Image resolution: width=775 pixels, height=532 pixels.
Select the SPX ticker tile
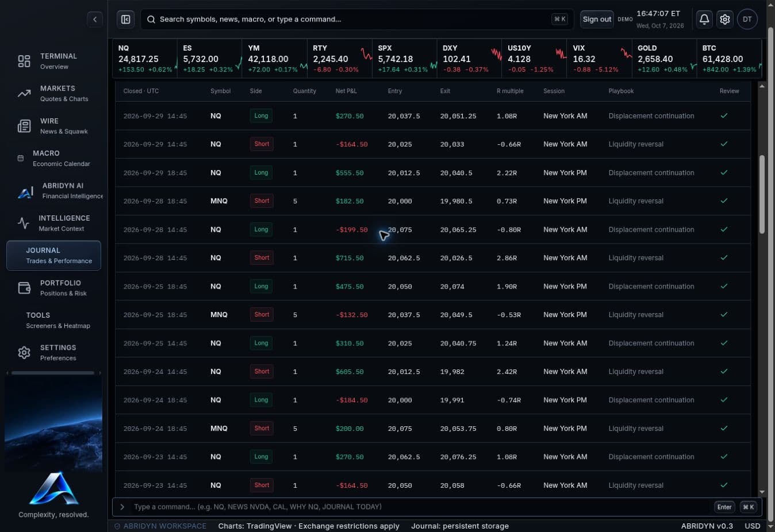point(405,58)
